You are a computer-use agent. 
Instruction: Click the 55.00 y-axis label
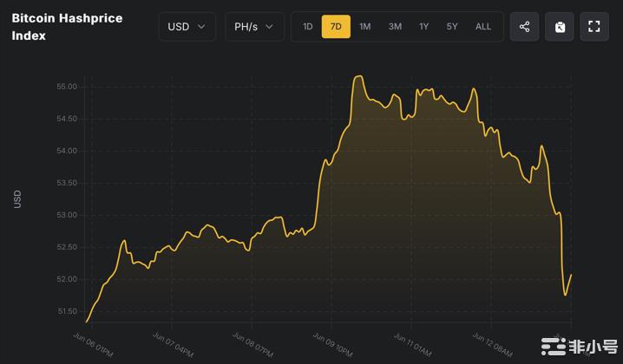[x=67, y=87]
